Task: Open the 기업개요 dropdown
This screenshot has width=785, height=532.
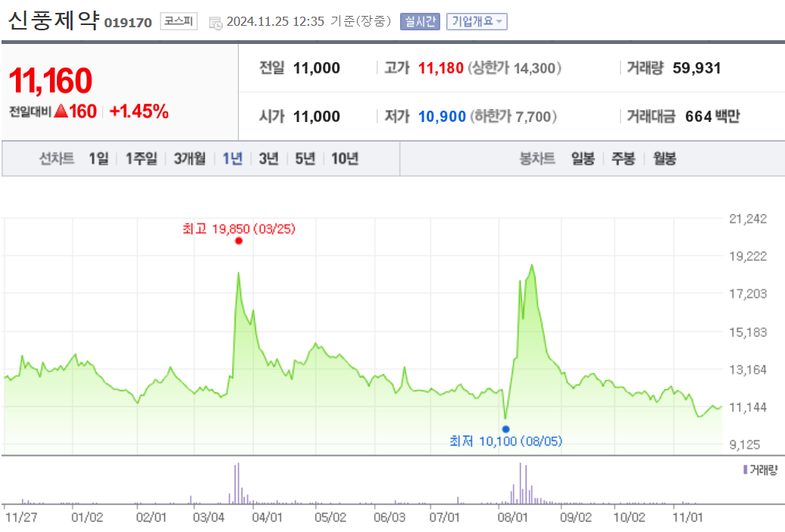Action: [x=477, y=21]
